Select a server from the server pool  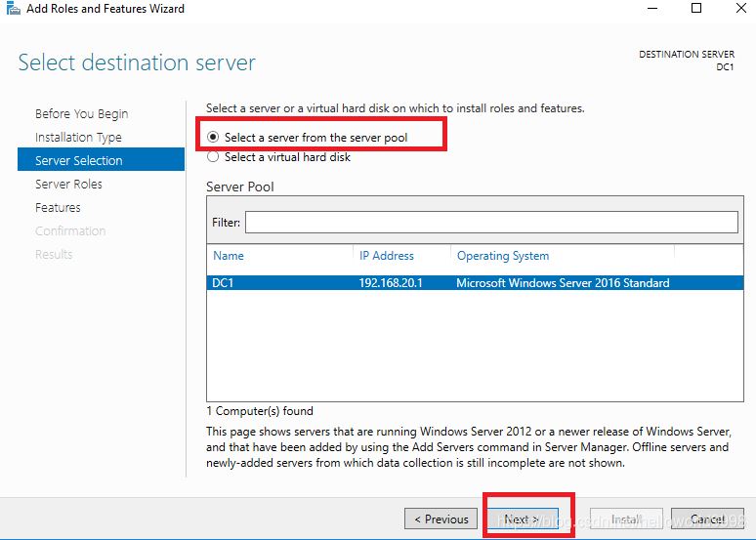coord(214,138)
